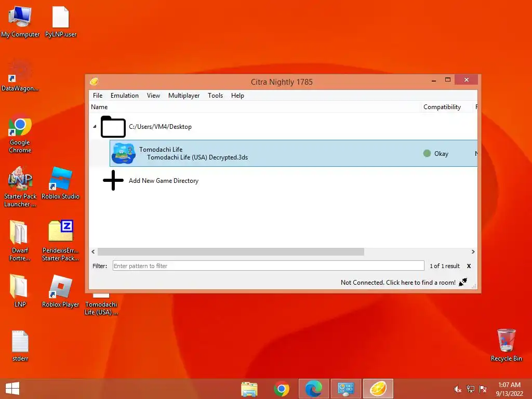The width and height of the screenshot is (532, 399).
Task: Click the horizontal scrollbar thumb in game list
Action: click(x=231, y=252)
